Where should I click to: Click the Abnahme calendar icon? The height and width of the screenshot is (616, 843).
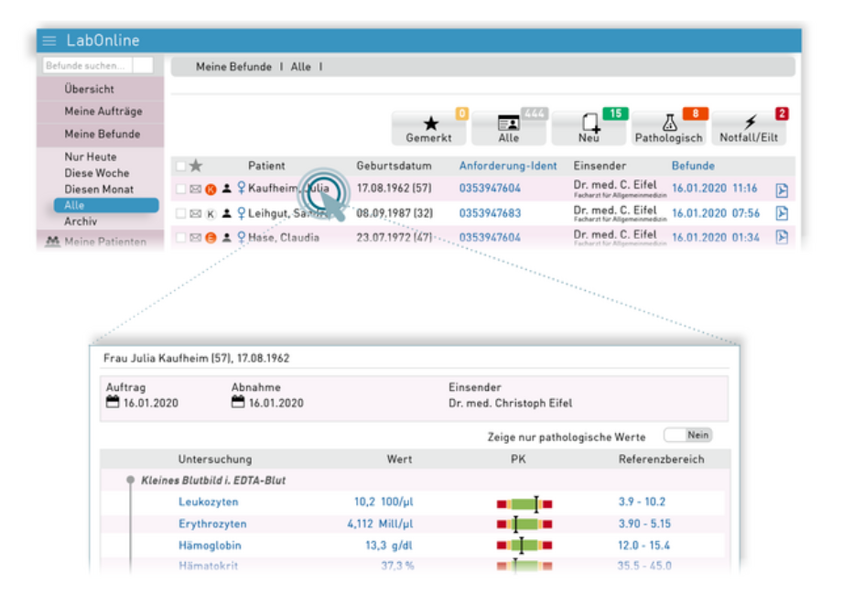pos(238,402)
